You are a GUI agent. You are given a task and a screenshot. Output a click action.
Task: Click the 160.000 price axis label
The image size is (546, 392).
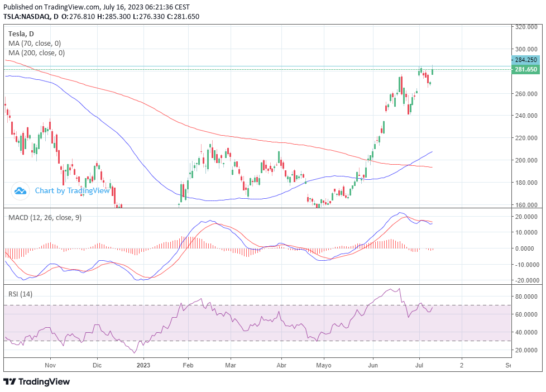[x=526, y=205]
